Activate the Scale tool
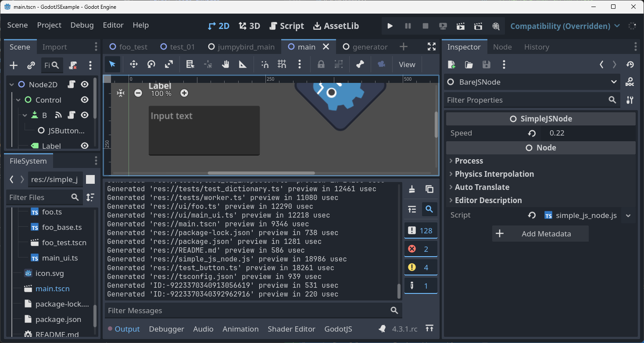This screenshot has height=343, width=644. coord(168,64)
